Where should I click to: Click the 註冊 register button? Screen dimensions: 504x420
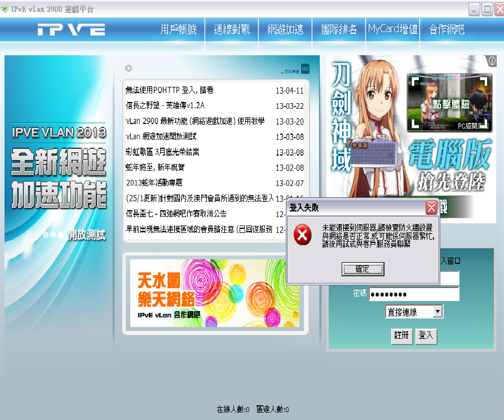click(x=402, y=336)
